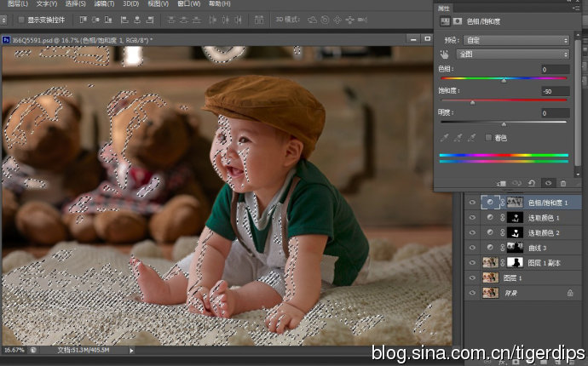Click the 色相 value input field
The height and width of the screenshot is (366, 588).
(x=556, y=69)
